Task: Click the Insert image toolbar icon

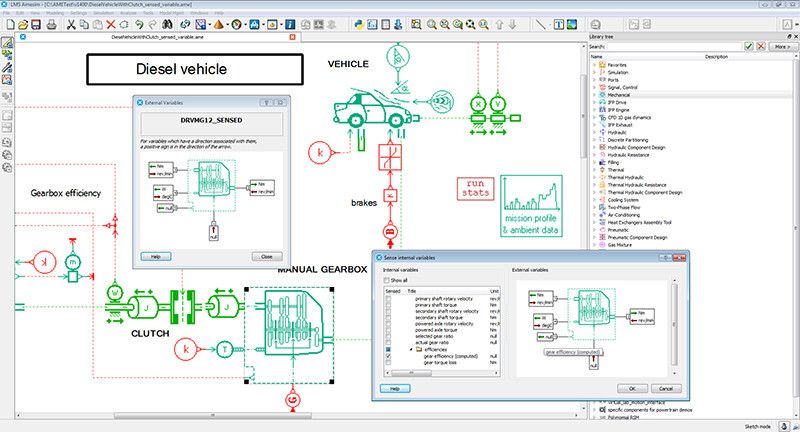Action: pyautogui.click(x=572, y=24)
